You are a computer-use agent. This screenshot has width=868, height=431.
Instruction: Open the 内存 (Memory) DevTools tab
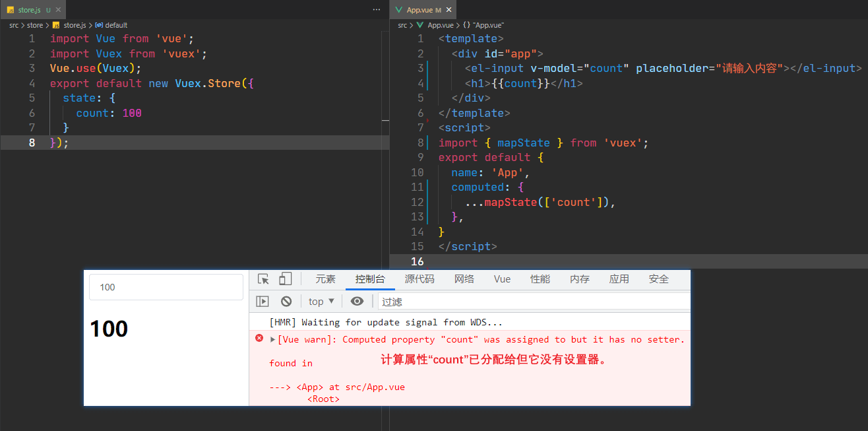click(x=580, y=279)
